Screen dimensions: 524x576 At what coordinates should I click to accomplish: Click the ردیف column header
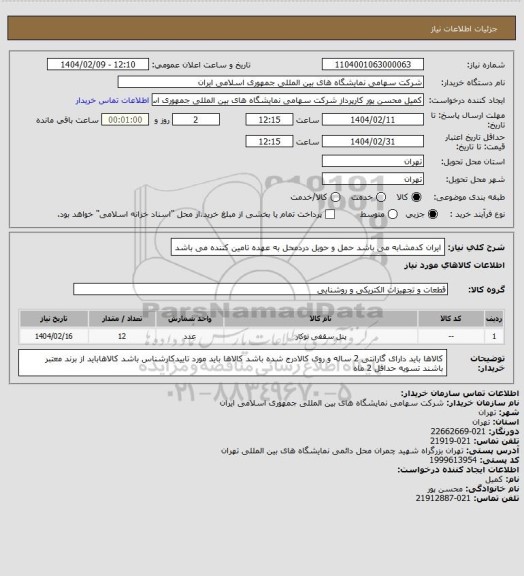coord(494,318)
